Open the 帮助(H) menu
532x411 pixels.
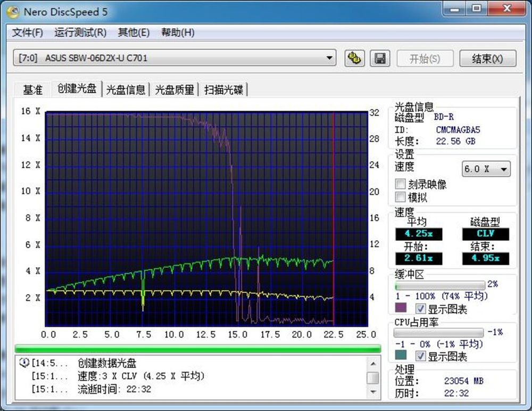tap(178, 32)
